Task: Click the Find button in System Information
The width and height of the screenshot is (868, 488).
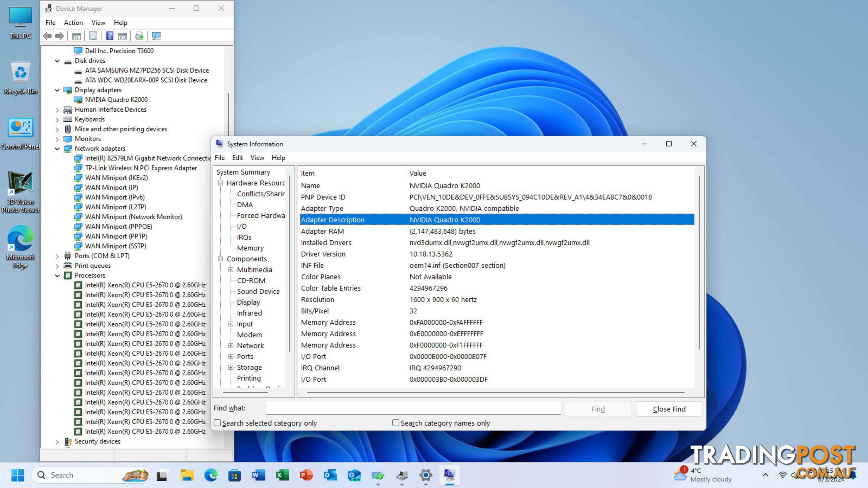Action: click(598, 409)
